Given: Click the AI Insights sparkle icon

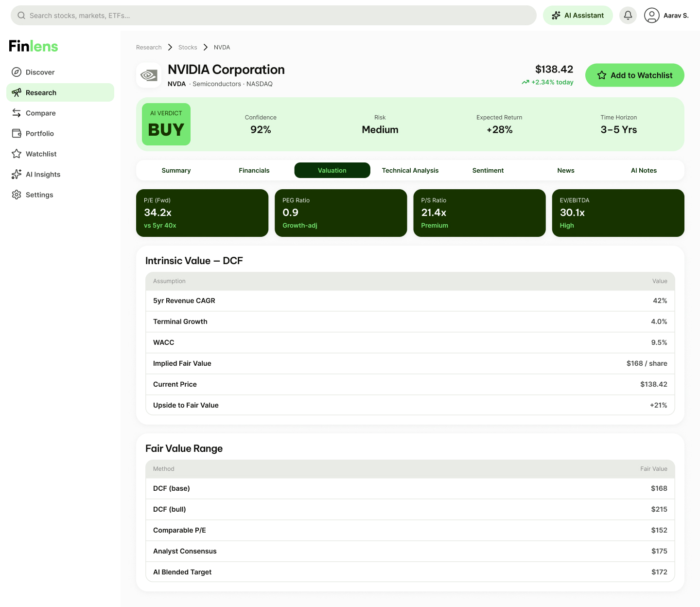Looking at the screenshot, I should click(x=17, y=174).
